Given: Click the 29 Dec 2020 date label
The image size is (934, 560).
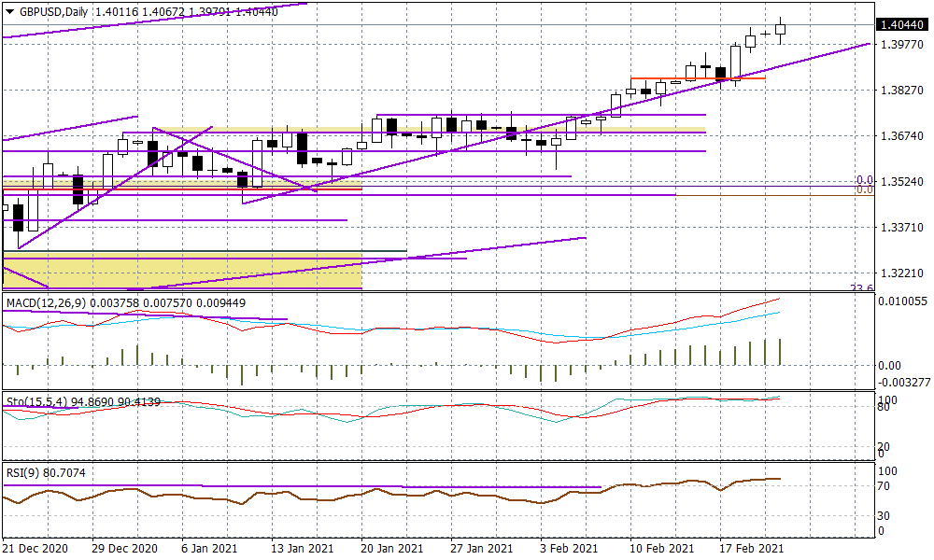Looking at the screenshot, I should tap(124, 548).
